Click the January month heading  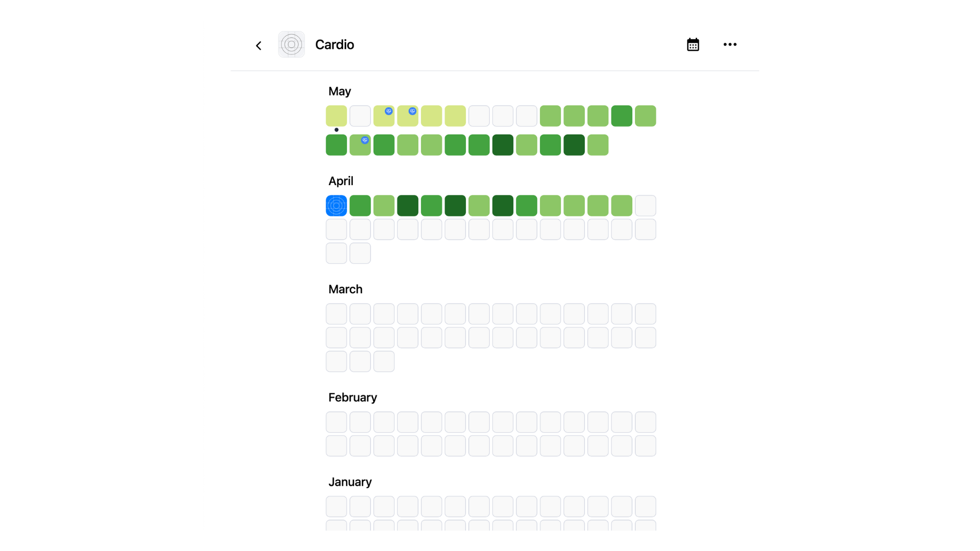click(350, 482)
